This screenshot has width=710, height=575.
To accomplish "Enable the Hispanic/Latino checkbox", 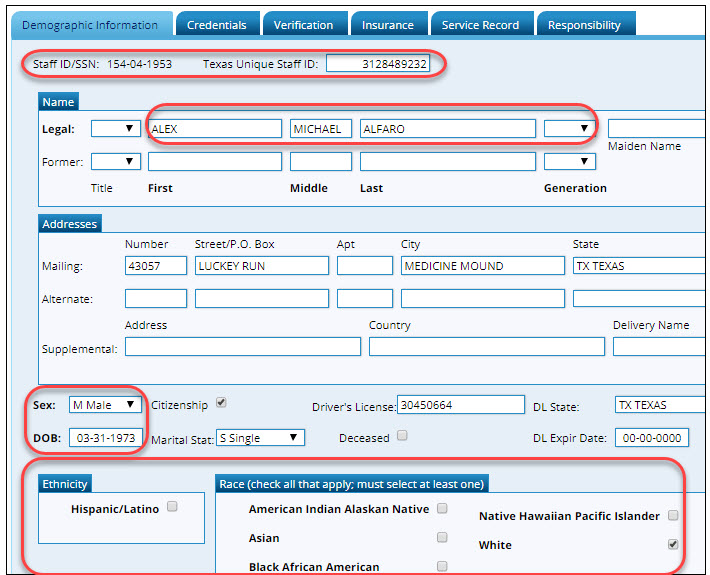I will (x=172, y=507).
